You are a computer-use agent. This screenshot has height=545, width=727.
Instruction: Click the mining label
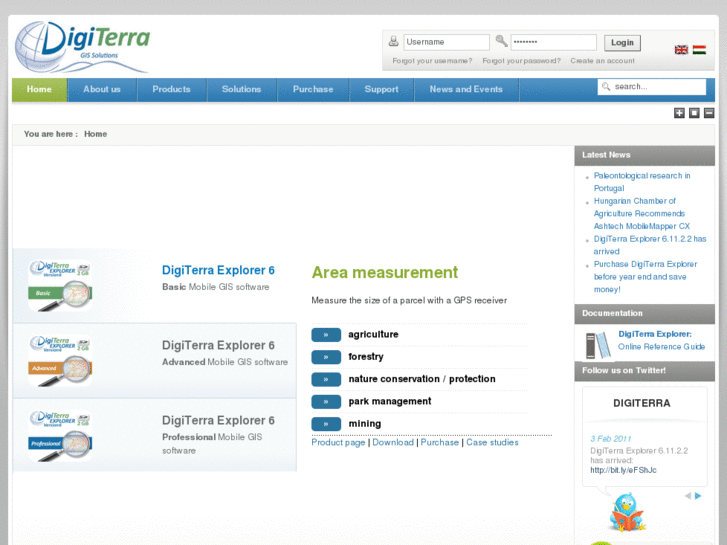coord(365,423)
